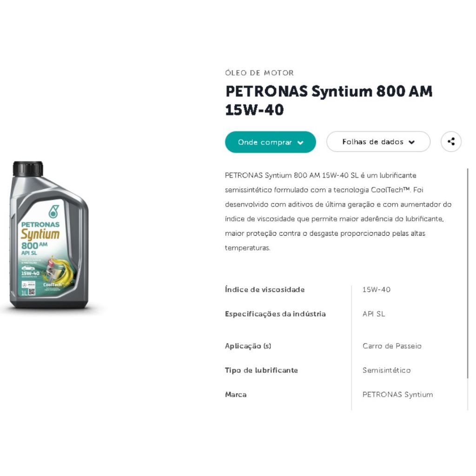Click the black bottle cap
This screenshot has height=476, width=476.
click(x=28, y=168)
